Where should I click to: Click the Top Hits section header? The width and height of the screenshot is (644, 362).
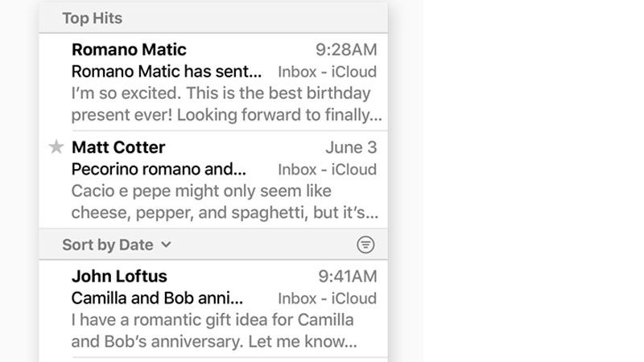point(213,18)
